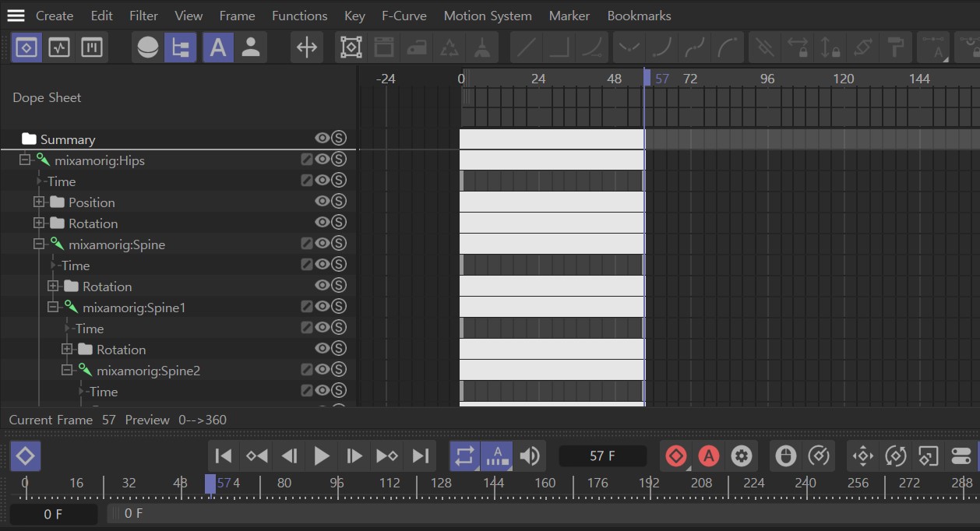Toggle rotation keying circular-arrows icon
The height and width of the screenshot is (531, 980).
click(895, 455)
